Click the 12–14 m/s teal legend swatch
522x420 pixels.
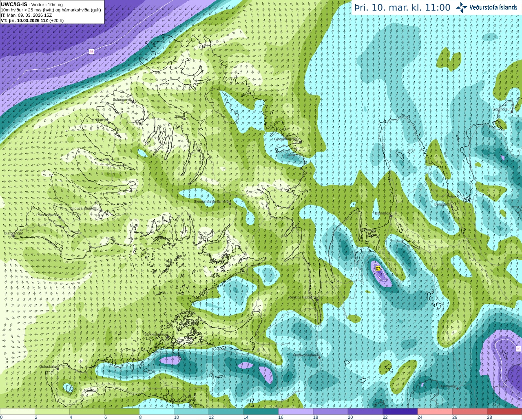pyautogui.click(x=226, y=411)
